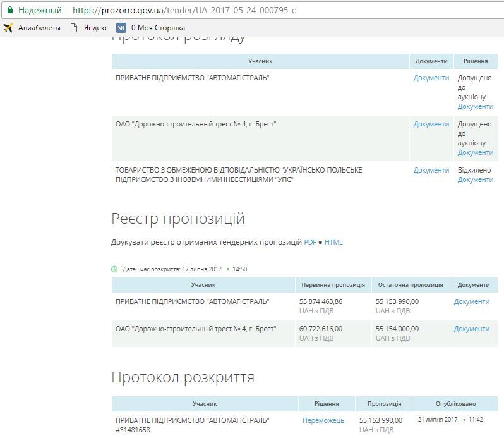504x438 pixels.
Task: Click Відхилено decision text
Action: click(474, 170)
